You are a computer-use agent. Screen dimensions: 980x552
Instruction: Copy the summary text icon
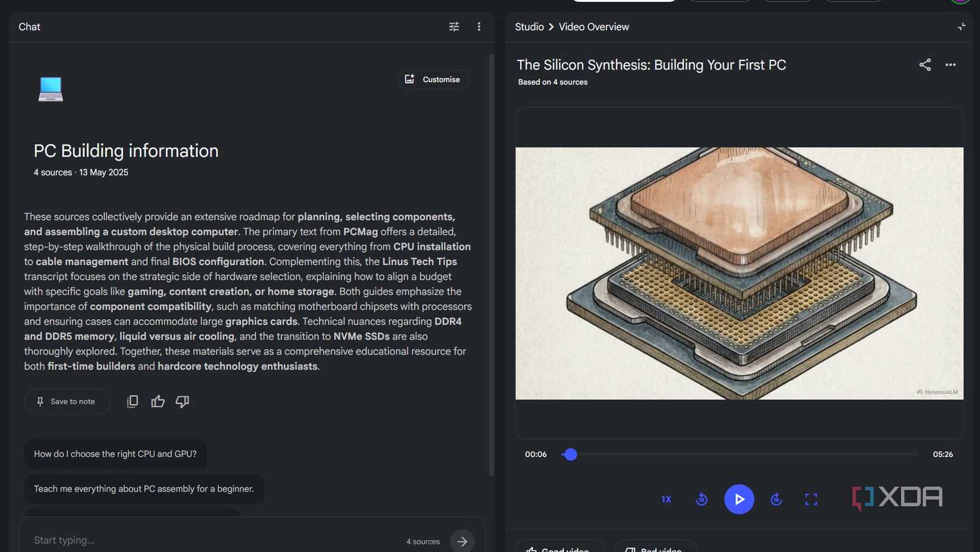click(x=132, y=402)
